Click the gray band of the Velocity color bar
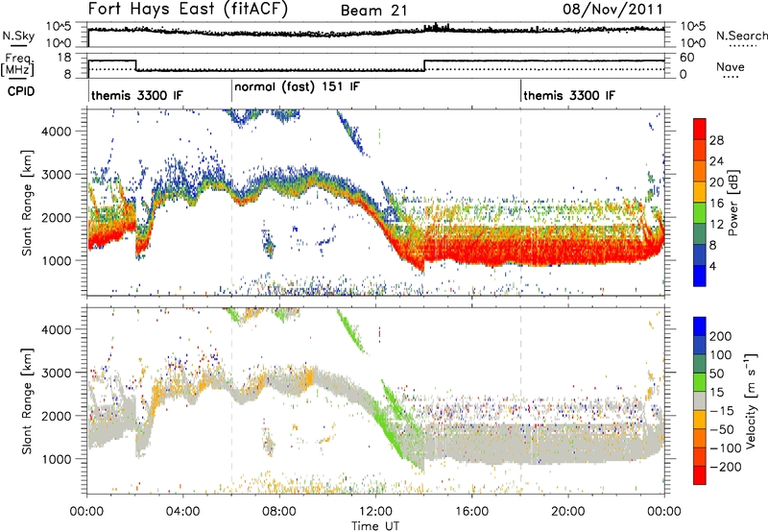 click(700, 400)
